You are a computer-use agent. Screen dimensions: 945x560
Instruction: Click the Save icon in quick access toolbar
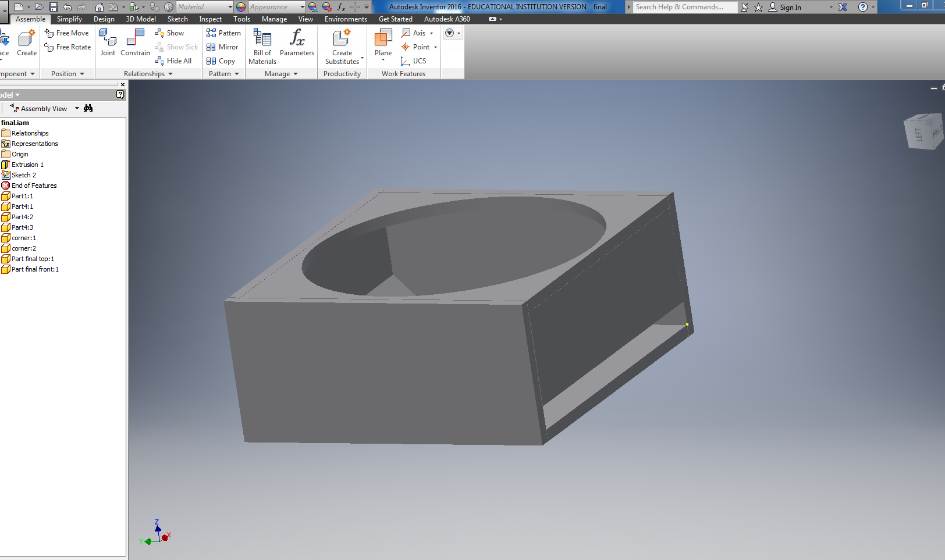(54, 7)
